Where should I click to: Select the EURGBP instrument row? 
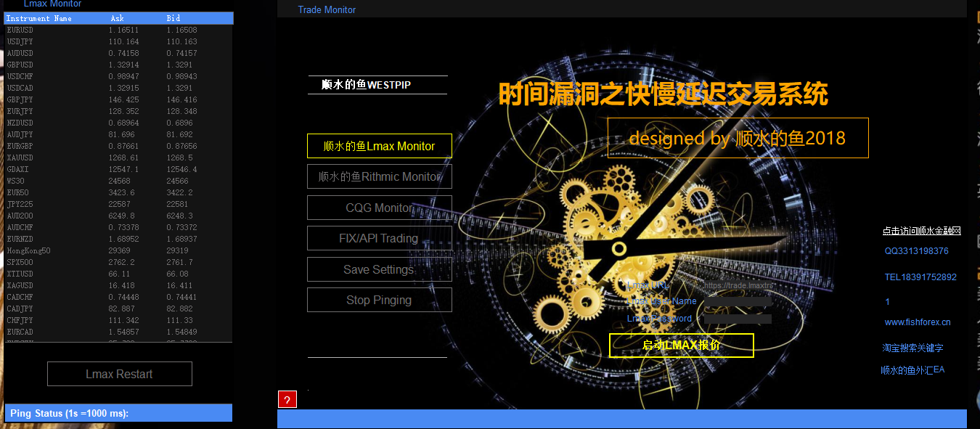point(118,146)
